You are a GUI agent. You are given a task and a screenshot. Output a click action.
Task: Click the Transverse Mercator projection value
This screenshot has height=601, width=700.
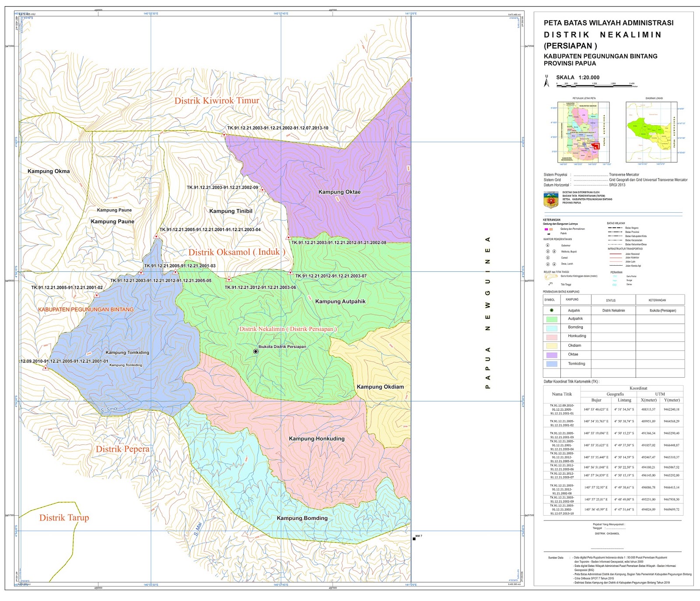[x=624, y=175]
